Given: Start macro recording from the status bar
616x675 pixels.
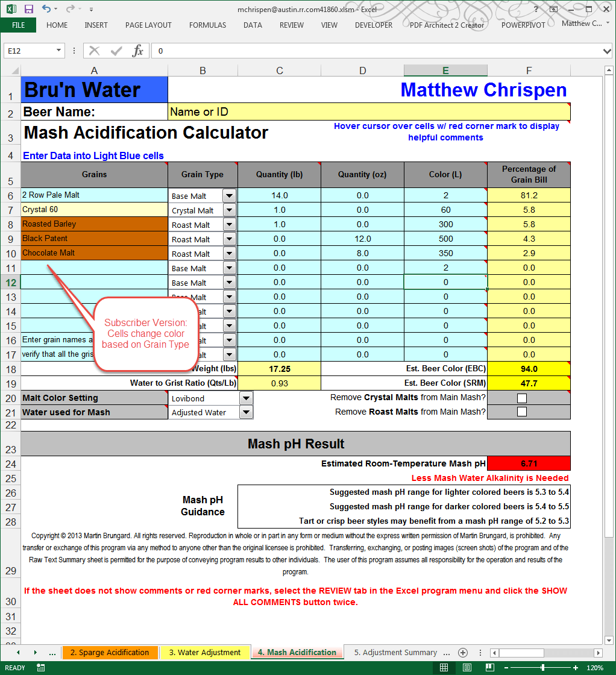Looking at the screenshot, I should (x=40, y=667).
